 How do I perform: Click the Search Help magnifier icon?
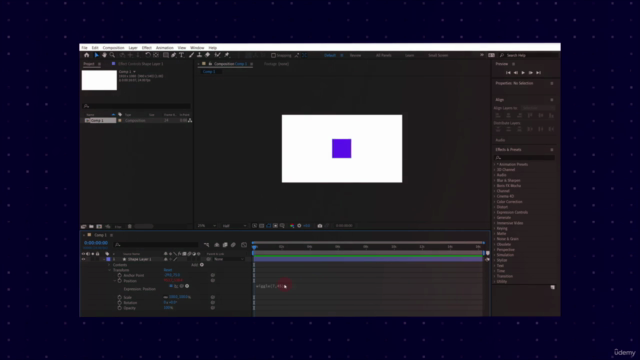pos(502,55)
